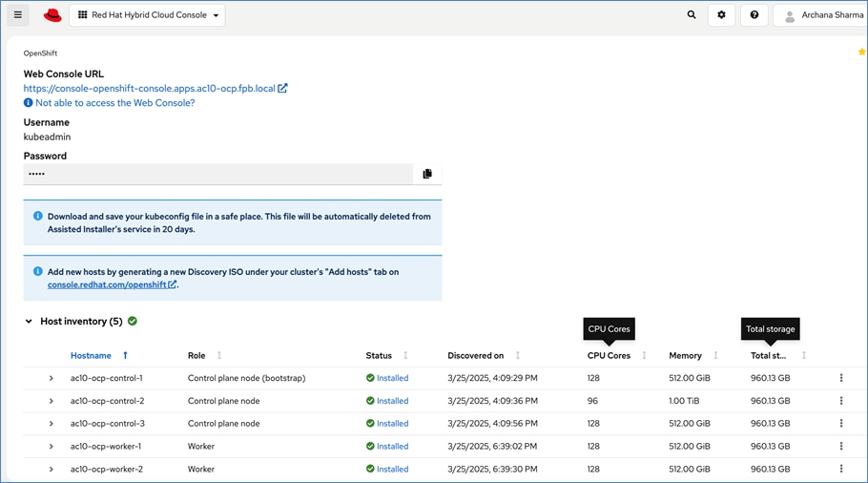Collapse the Host inventory section
Screen dimensions: 868x483
29,322
